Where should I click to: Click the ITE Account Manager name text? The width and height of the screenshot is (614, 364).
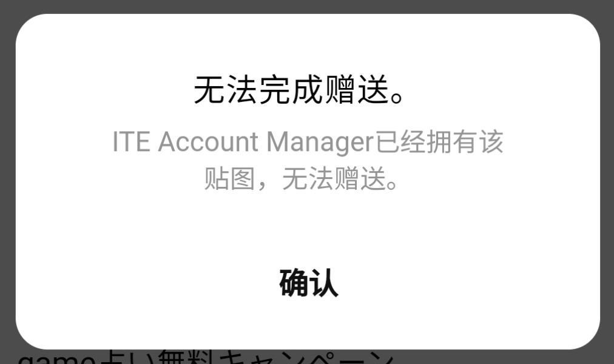(x=243, y=141)
